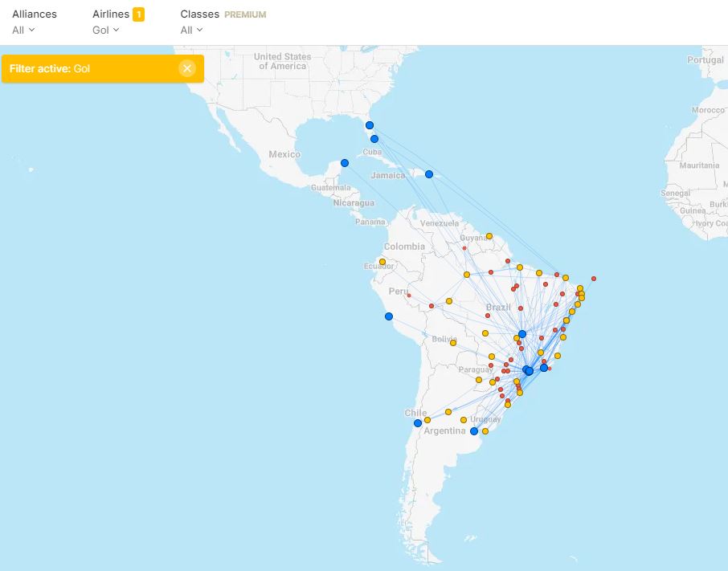Click the United States of America map label
Viewport: 728px width, 571px height.
pos(282,61)
